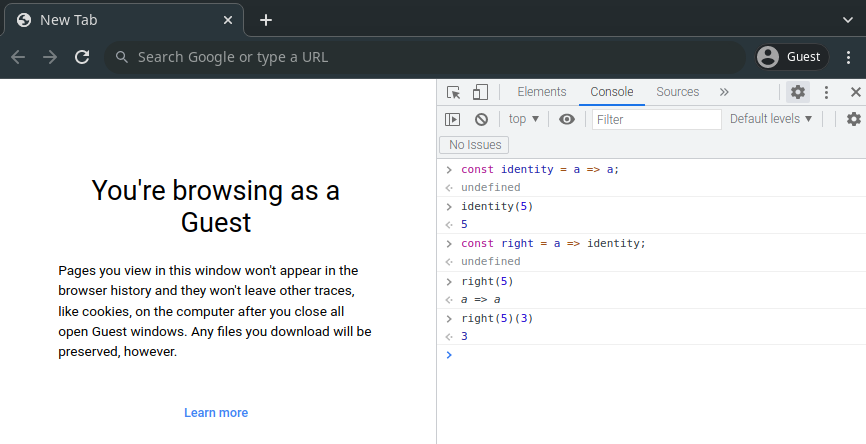Open the tab search chevron
The image size is (866, 444).
(x=848, y=20)
